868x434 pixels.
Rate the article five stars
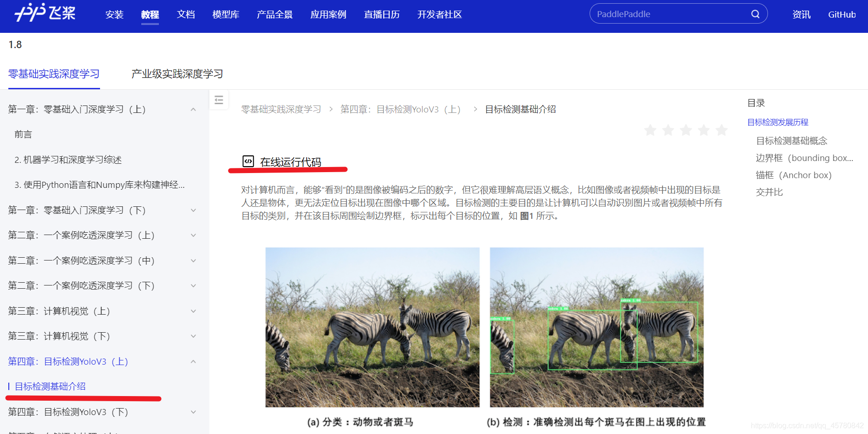[722, 130]
